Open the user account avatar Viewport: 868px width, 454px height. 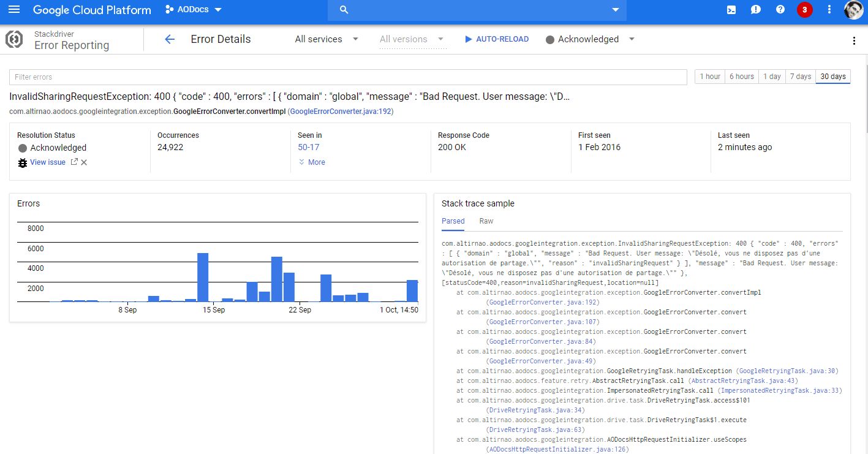[x=853, y=10]
